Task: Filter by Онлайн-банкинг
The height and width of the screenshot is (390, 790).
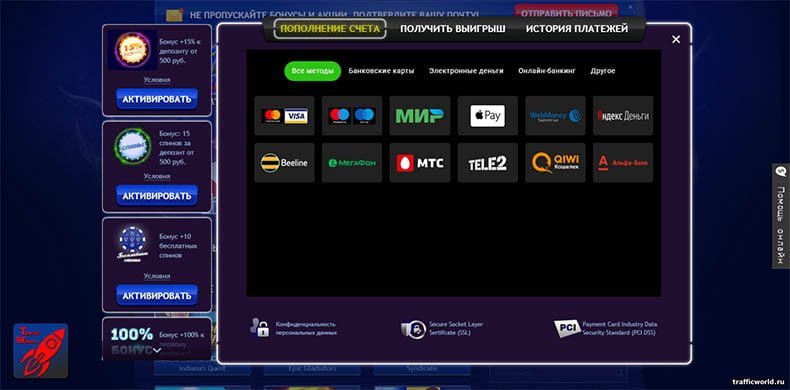Action: point(547,71)
